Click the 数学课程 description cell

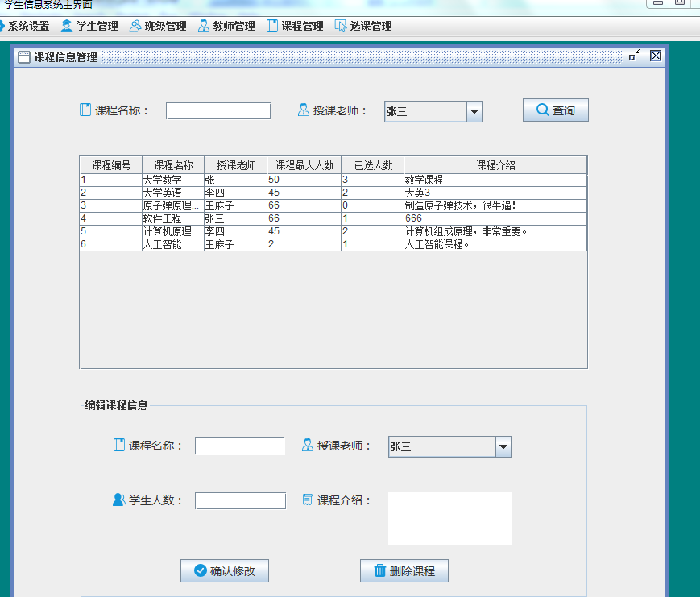[495, 180]
